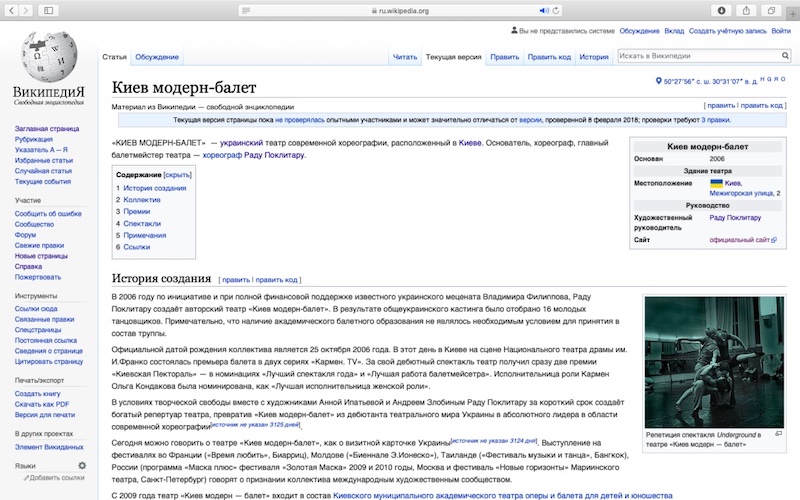Image resolution: width=800 pixels, height=500 pixels.
Task: Click the Ukraine flag icon in infobox
Action: pyautogui.click(x=716, y=183)
